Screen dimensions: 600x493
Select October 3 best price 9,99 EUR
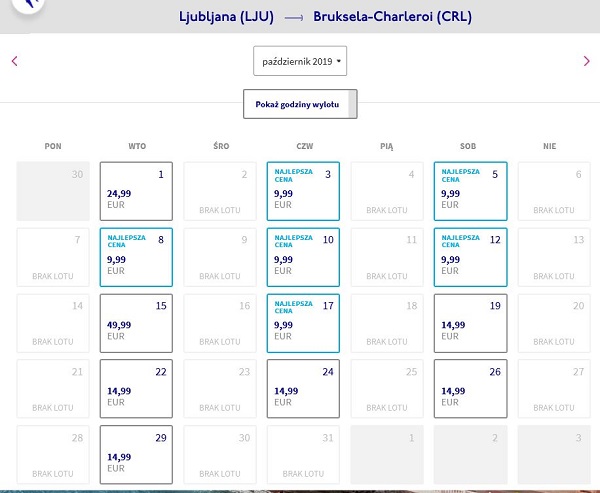[x=303, y=191]
